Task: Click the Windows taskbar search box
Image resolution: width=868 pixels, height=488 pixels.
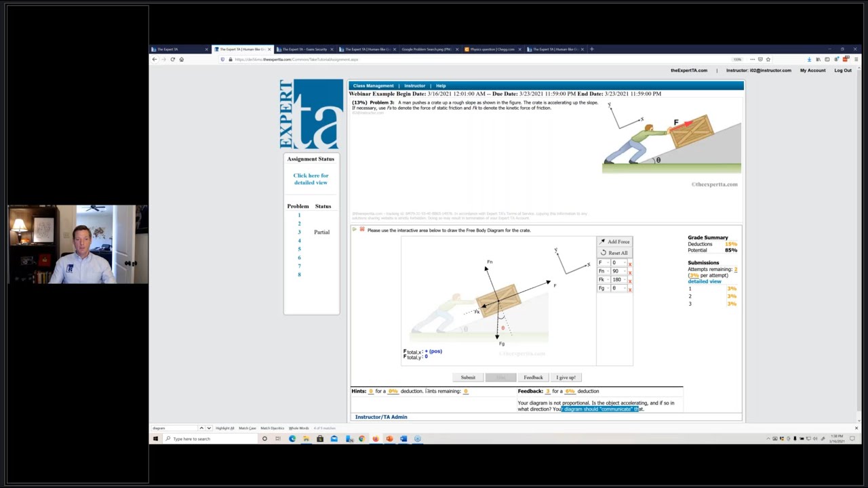Action: click(x=210, y=439)
